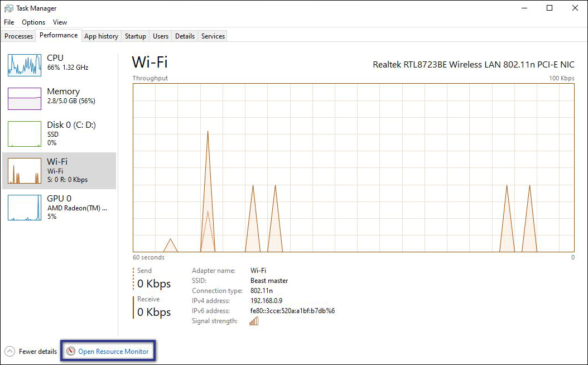Viewport: 588px width, 365px height.
Task: Click the signal strength bars icon
Action: point(254,320)
